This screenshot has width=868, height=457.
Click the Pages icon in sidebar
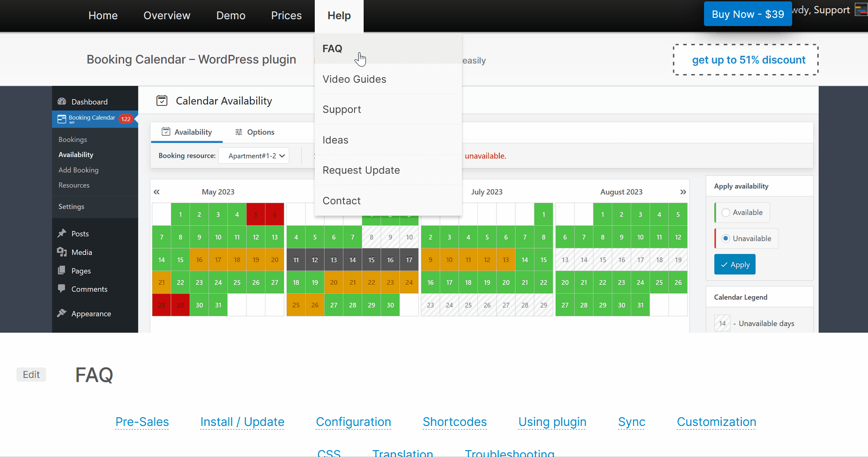[x=62, y=271]
